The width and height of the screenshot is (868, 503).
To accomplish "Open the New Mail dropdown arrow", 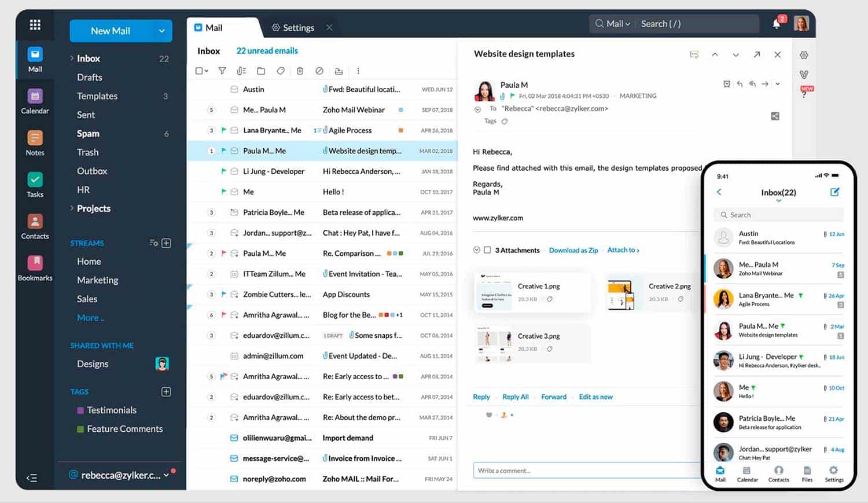I will coord(163,31).
